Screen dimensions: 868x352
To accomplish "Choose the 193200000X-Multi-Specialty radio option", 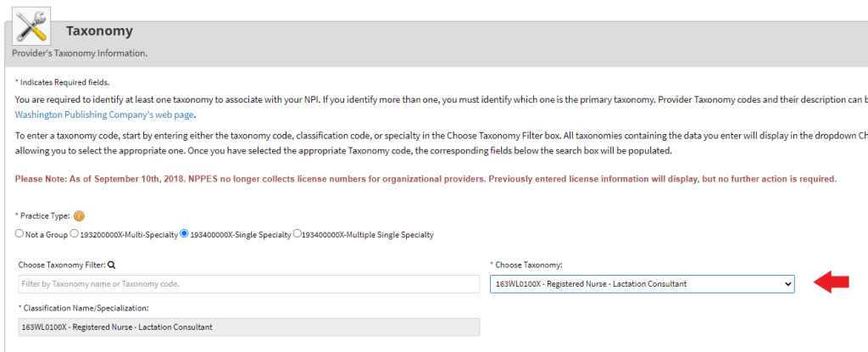I will pos(75,233).
